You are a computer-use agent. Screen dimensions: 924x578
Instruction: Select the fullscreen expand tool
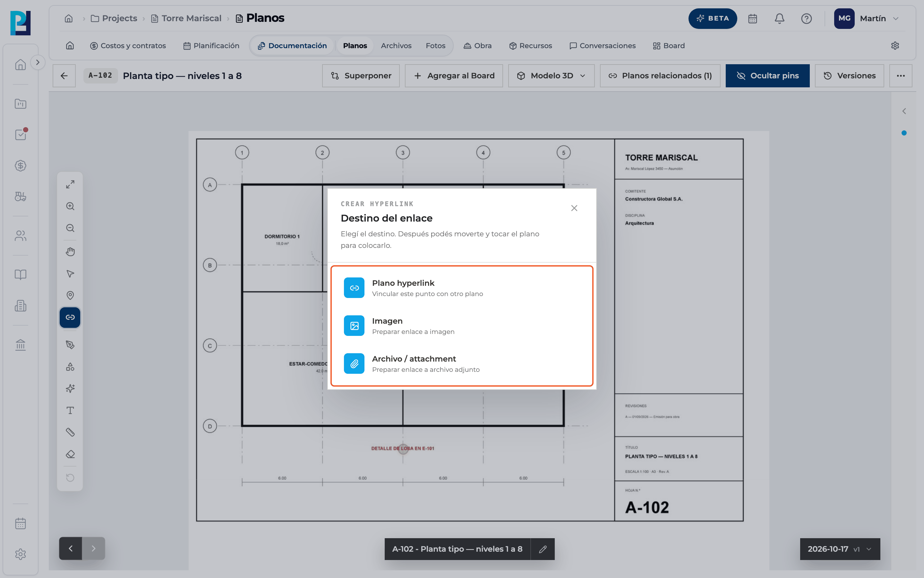[70, 184]
